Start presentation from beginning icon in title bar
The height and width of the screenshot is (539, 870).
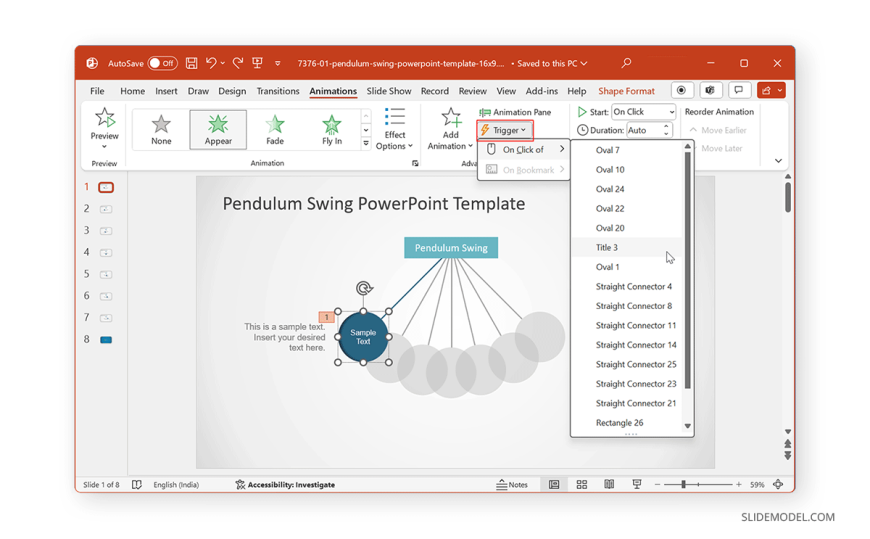257,63
